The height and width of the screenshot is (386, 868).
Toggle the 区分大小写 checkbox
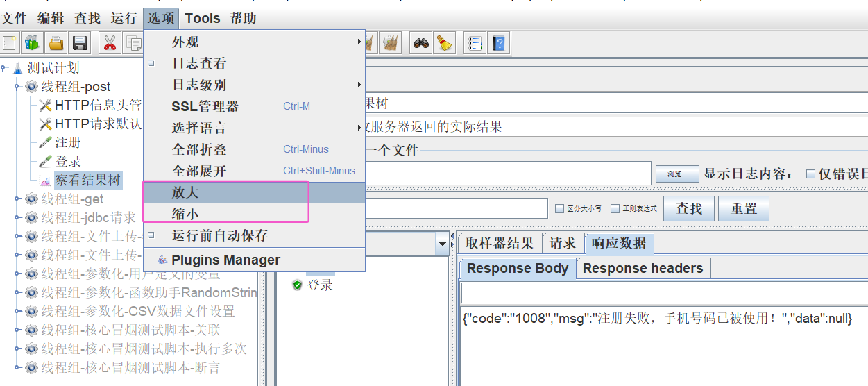click(560, 208)
